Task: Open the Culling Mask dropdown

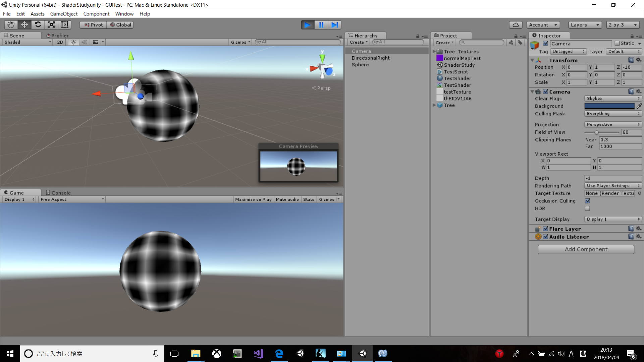Action: click(613, 114)
